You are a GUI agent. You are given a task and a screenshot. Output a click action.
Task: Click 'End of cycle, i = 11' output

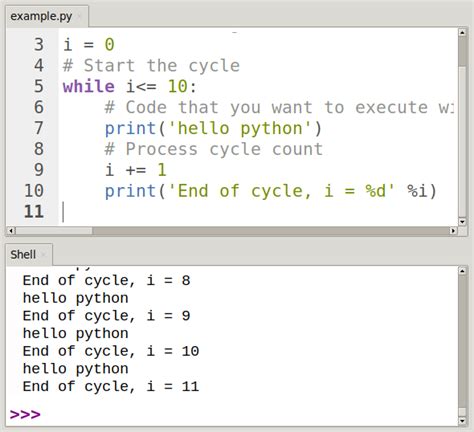(111, 386)
